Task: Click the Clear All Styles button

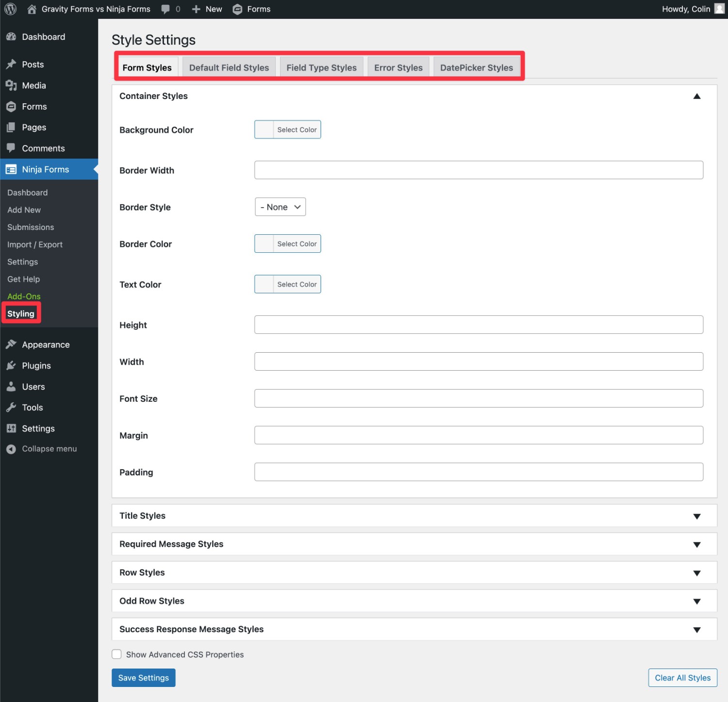Action: tap(682, 678)
